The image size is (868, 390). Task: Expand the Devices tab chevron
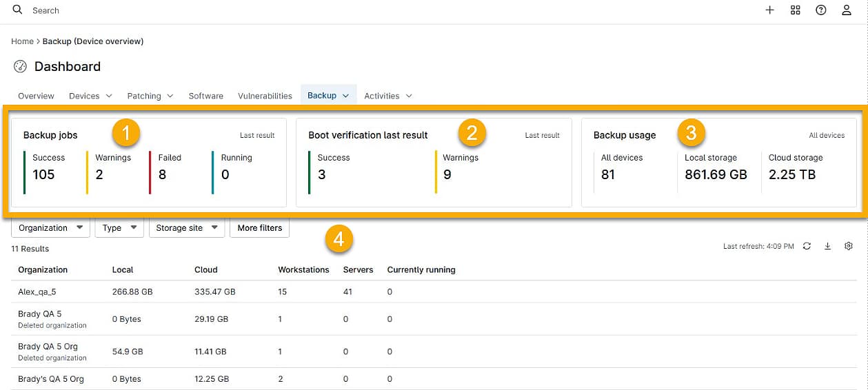[109, 96]
